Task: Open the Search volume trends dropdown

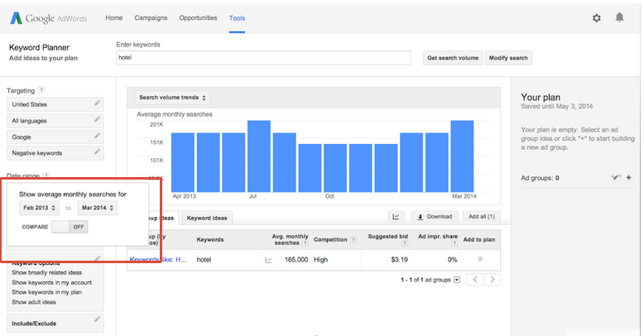Action: 172,98
